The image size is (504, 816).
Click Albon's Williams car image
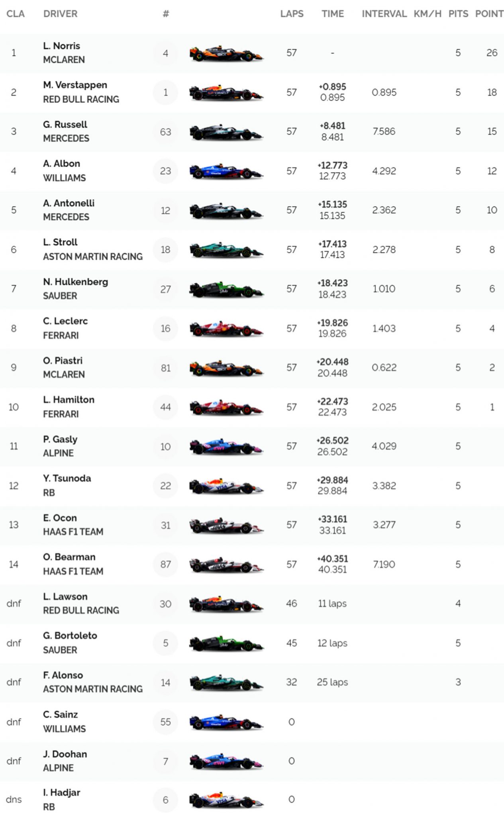[226, 171]
